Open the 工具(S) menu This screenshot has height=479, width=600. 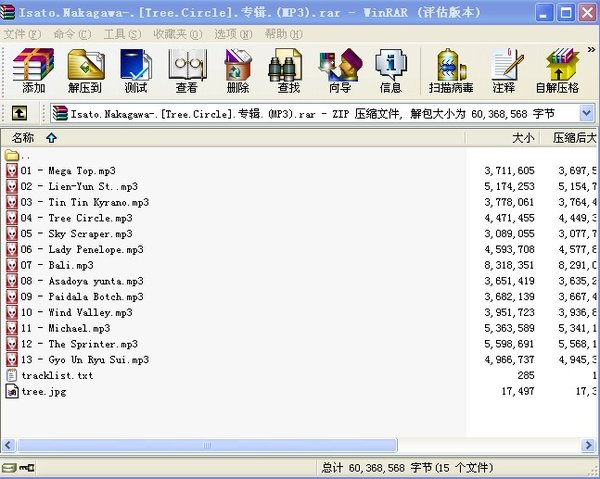pyautogui.click(x=122, y=34)
